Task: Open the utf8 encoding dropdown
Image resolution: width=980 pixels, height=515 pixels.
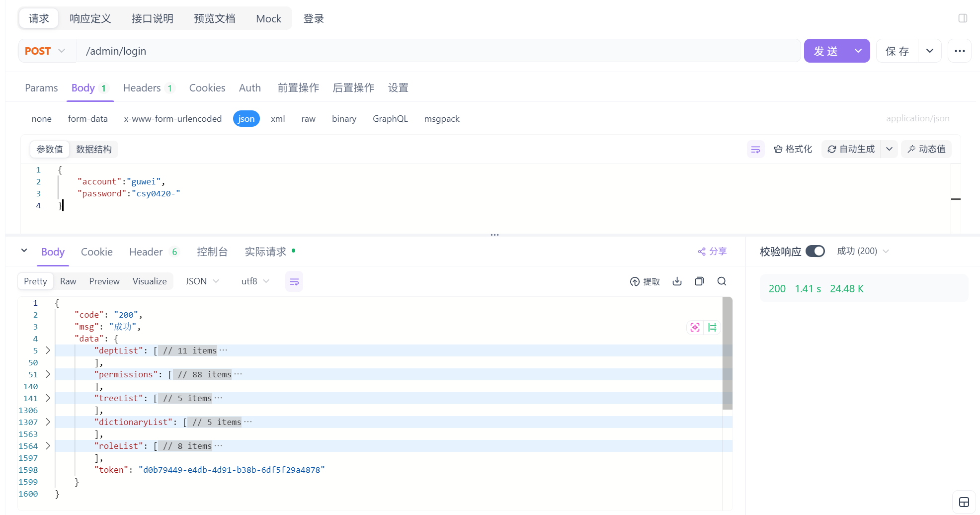Action: pos(254,281)
